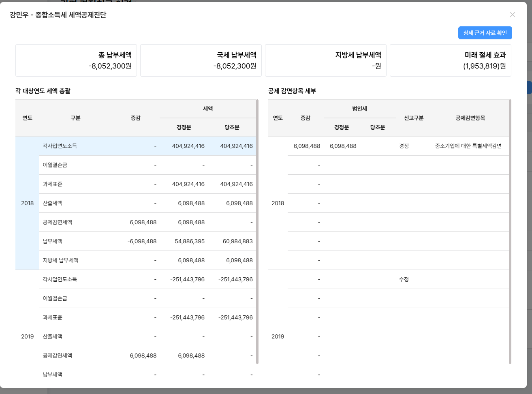
Task: Click the 공제감면항목 column header
Action: (470, 118)
